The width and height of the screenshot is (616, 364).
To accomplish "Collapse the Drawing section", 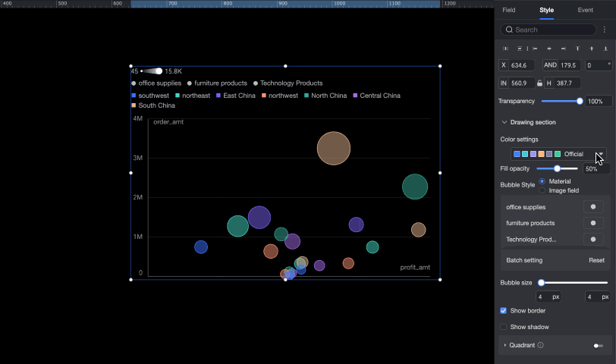I will pyautogui.click(x=504, y=122).
